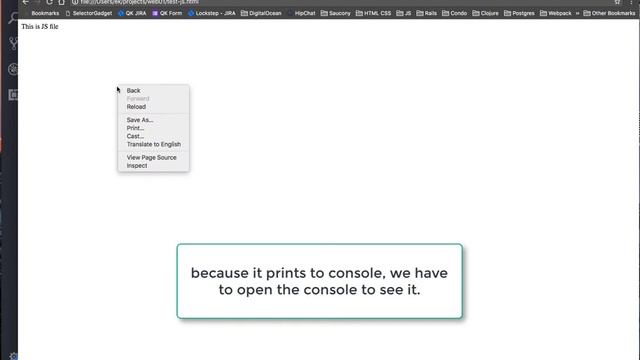Open Clojure bookmark folder

tap(485, 13)
